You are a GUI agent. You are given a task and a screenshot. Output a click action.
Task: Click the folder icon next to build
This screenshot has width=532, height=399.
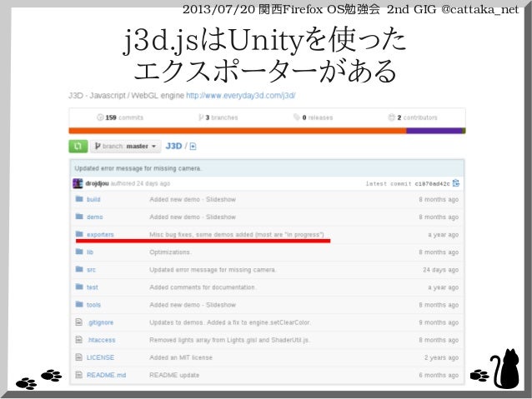click(x=79, y=199)
